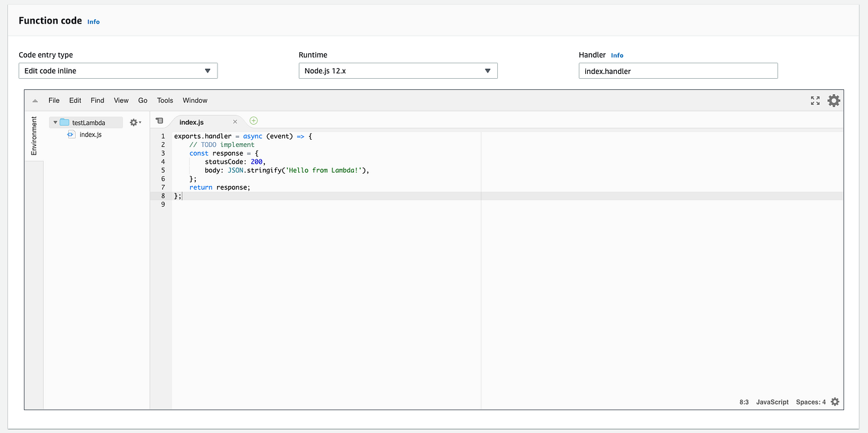Open the Window menu
Screen dimensions: 868x433
pos(195,100)
